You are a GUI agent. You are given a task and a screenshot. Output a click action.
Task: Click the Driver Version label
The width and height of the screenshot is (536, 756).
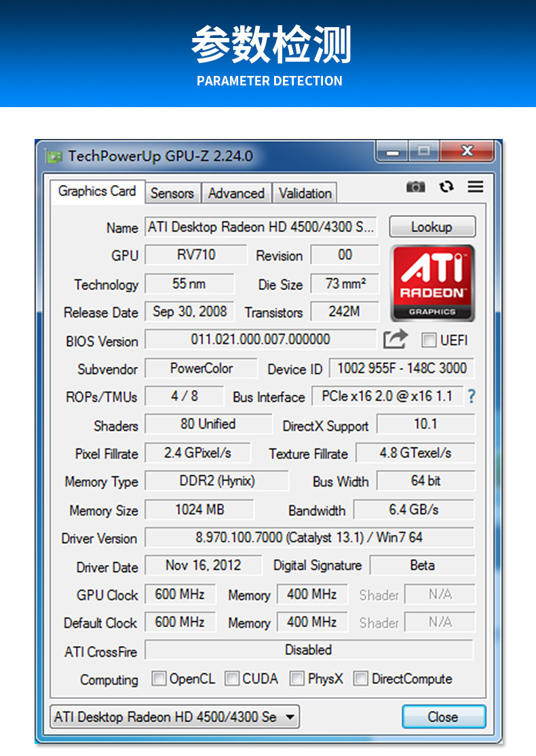coord(99,538)
